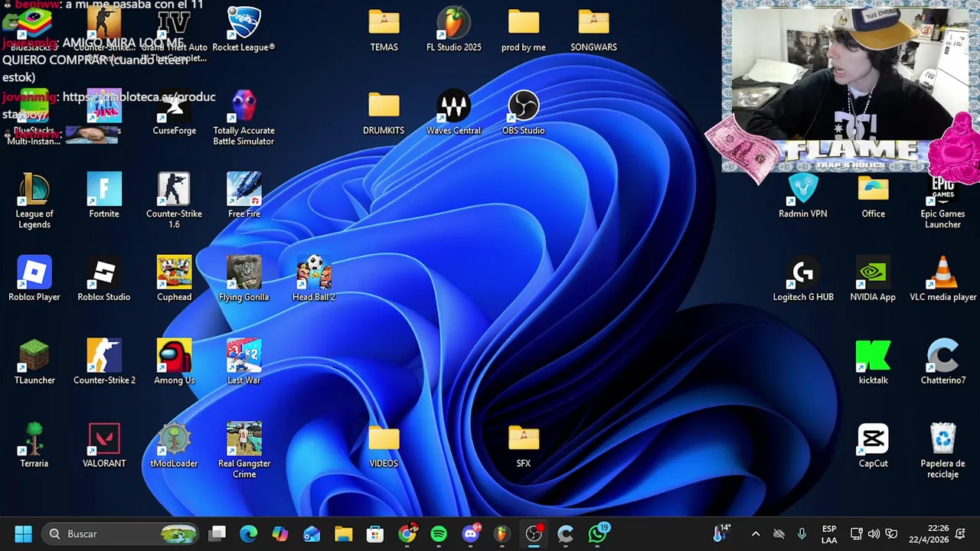Open File Explorer from the taskbar
980x551 pixels.
pos(343,533)
